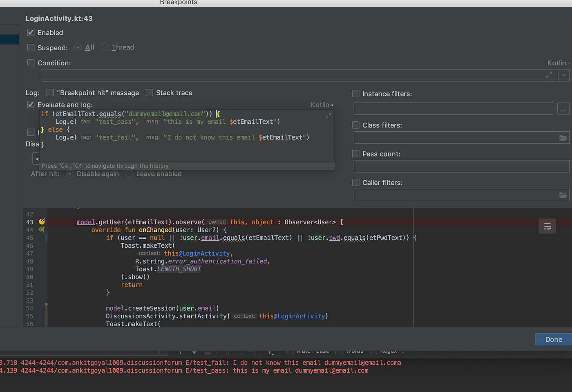Screen dimensions: 572x392
Task: Check the Stack trace log option
Action: (x=150, y=92)
